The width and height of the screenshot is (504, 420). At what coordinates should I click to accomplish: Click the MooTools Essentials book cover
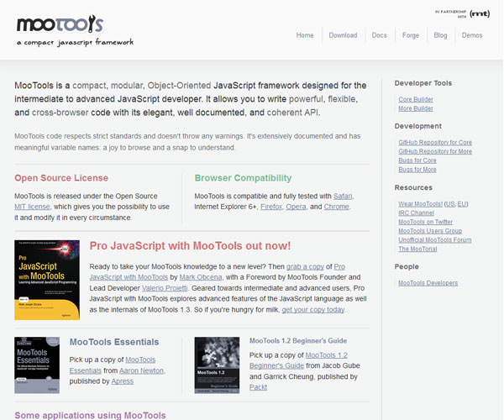(x=37, y=365)
